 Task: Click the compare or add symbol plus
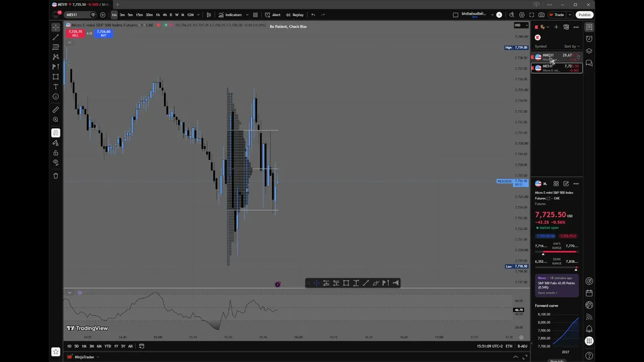tap(103, 15)
